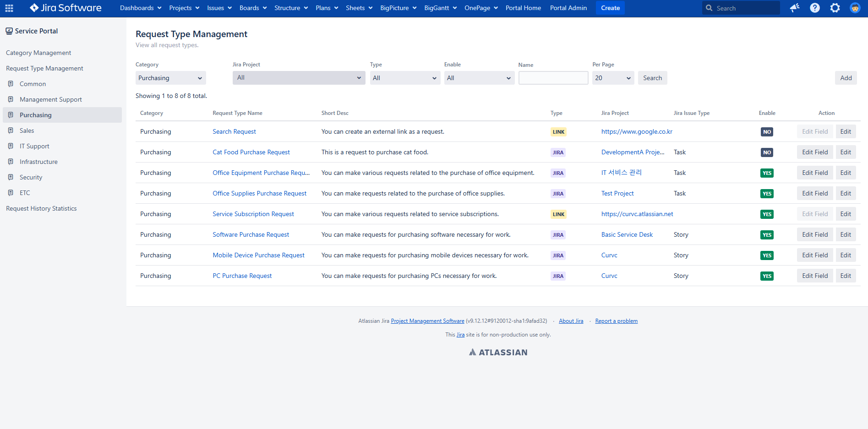Click YES badge for PC Purchase Request
The height and width of the screenshot is (429, 868).
pyautogui.click(x=767, y=276)
